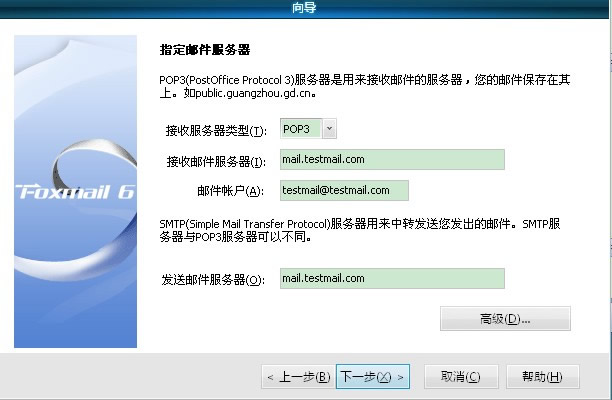The width and height of the screenshot is (612, 400).
Task: Click the 指定邮件服务器 heading
Action: (x=205, y=50)
